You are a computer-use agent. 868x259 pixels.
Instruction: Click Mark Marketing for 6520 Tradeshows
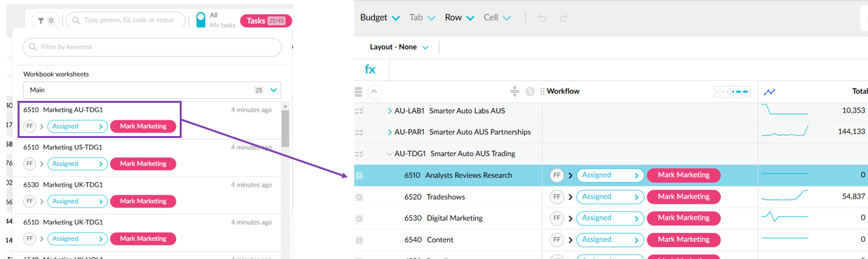684,197
